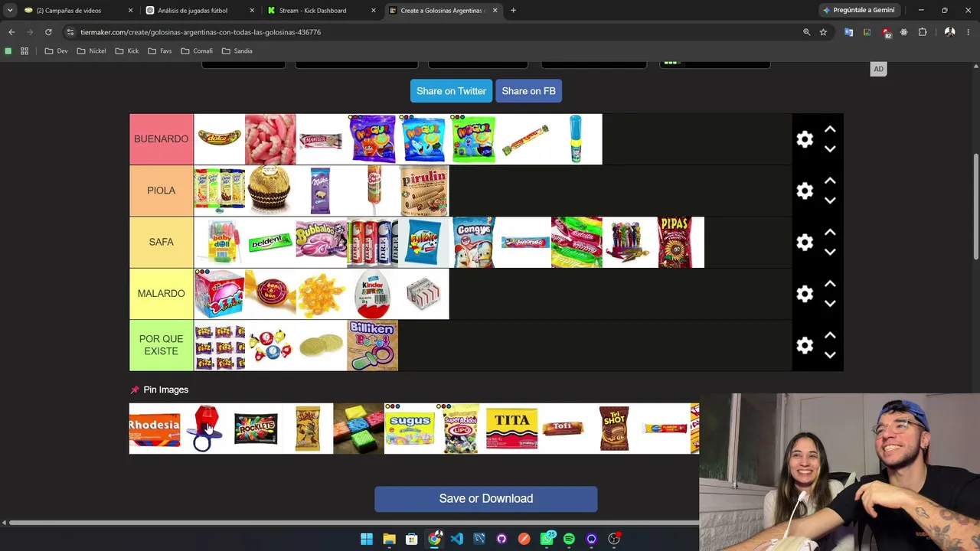Viewport: 980px width, 551px height.
Task: Close the Análisis de jugadas fútbol tab
Action: pyautogui.click(x=252, y=11)
